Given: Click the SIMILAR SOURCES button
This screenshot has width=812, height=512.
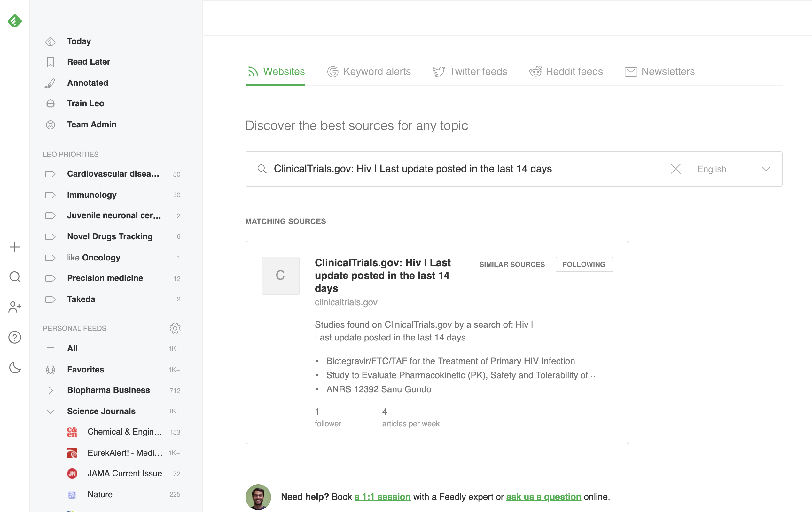Looking at the screenshot, I should point(511,264).
